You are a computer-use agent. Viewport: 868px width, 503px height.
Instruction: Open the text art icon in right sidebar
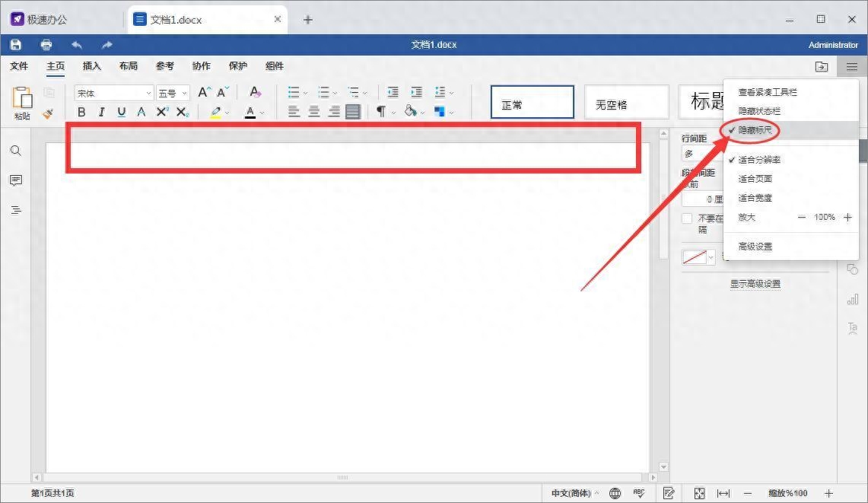(853, 328)
